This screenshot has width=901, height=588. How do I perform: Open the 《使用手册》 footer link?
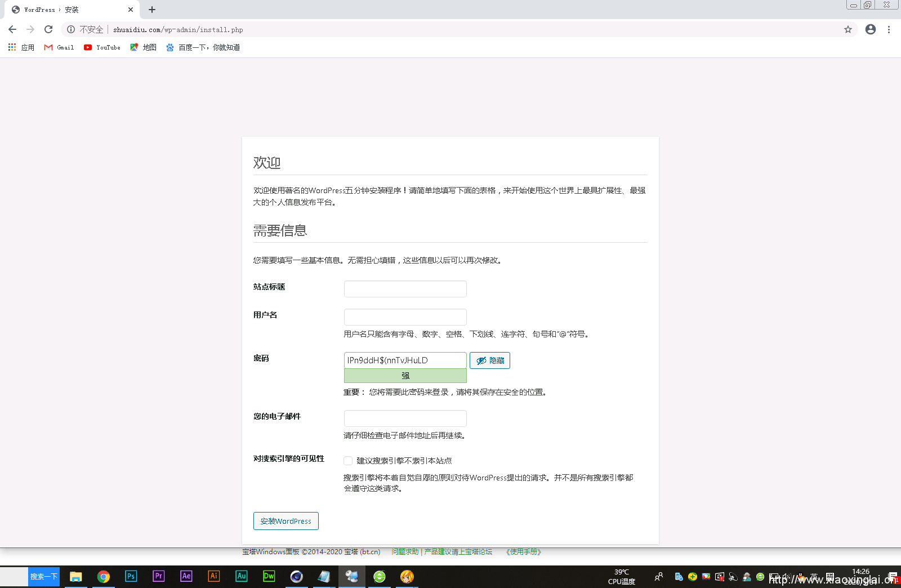click(x=524, y=552)
